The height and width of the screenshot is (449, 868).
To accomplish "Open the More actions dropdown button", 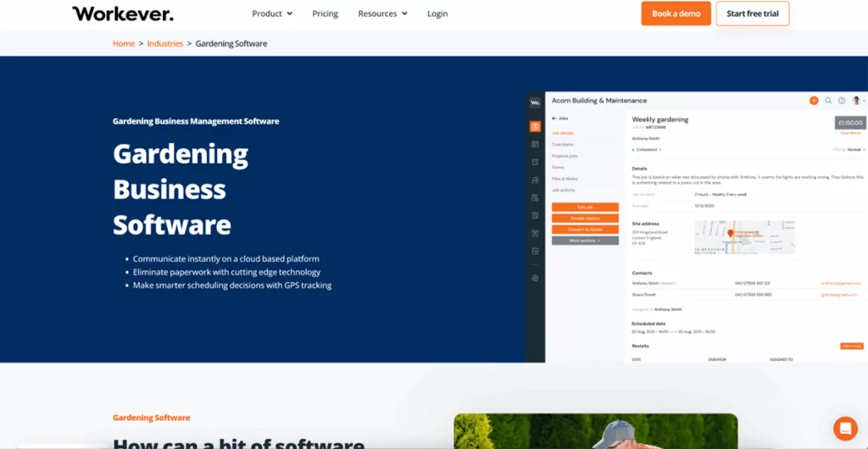I will point(585,241).
